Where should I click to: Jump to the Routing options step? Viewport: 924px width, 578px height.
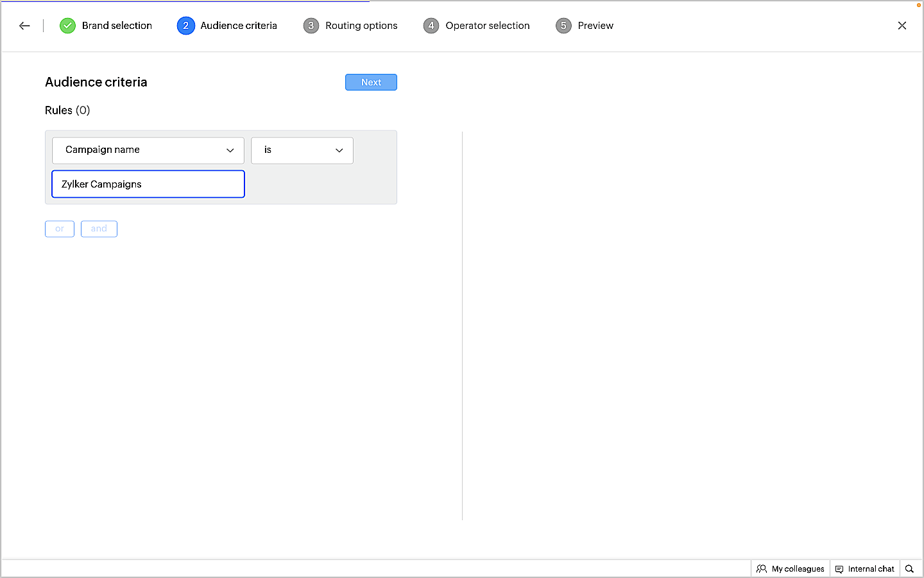click(361, 26)
